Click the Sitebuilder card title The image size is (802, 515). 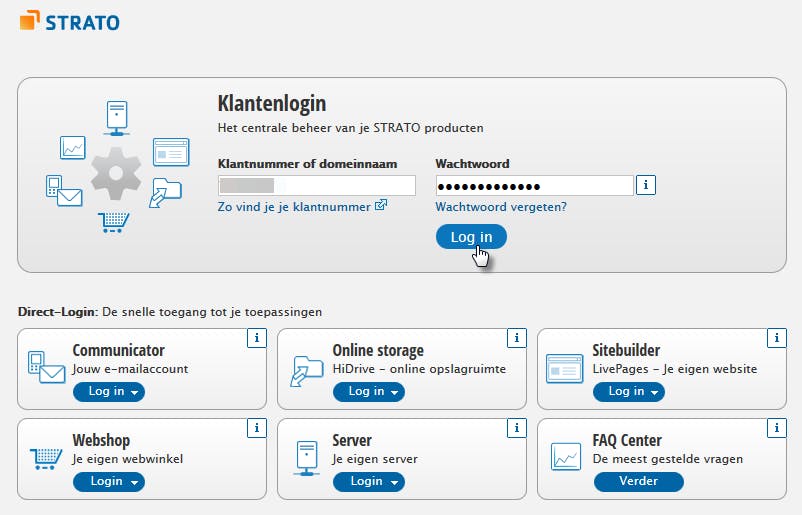coord(626,350)
